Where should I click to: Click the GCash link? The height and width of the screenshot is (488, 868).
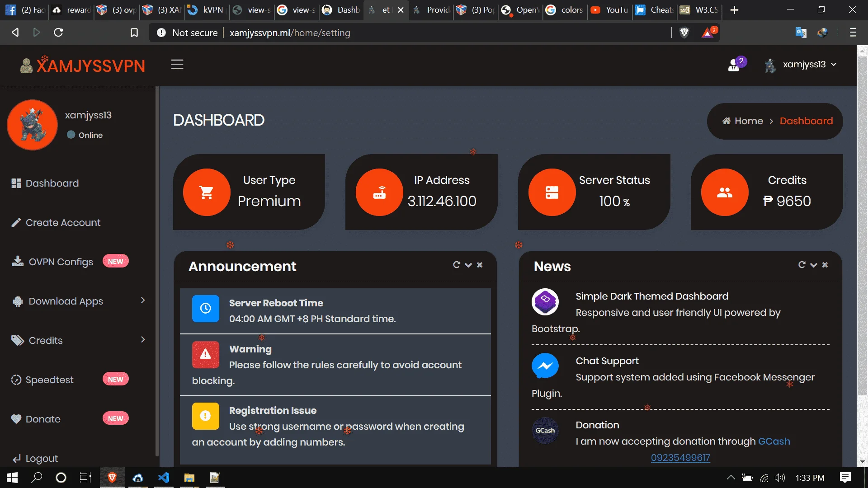point(774,441)
